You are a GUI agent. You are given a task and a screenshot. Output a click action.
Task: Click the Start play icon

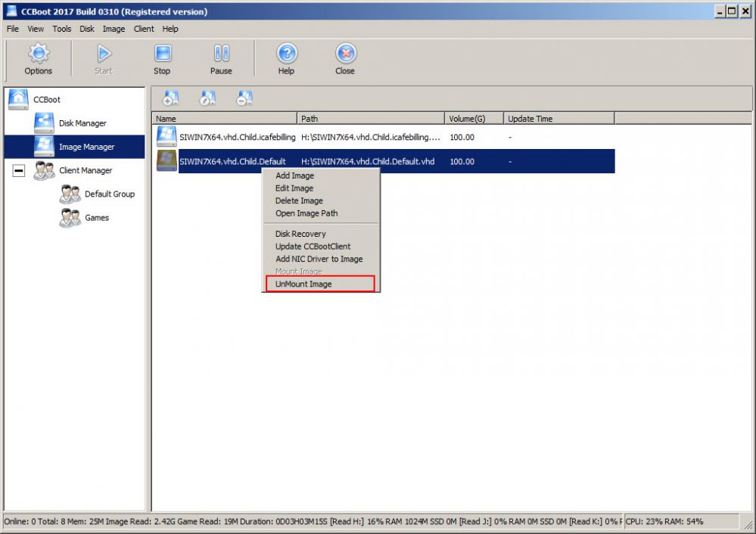(x=104, y=54)
